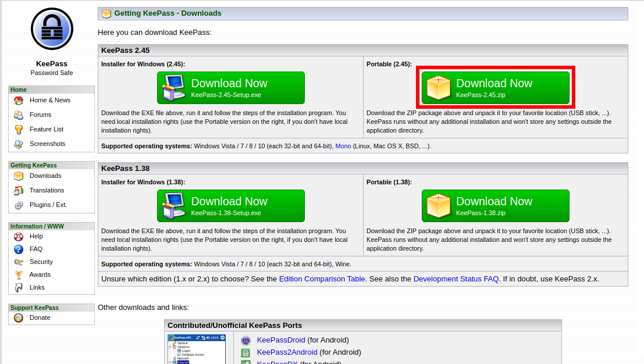Image resolution: width=644 pixels, height=364 pixels.
Task: Open Screenshots page
Action: (x=47, y=144)
